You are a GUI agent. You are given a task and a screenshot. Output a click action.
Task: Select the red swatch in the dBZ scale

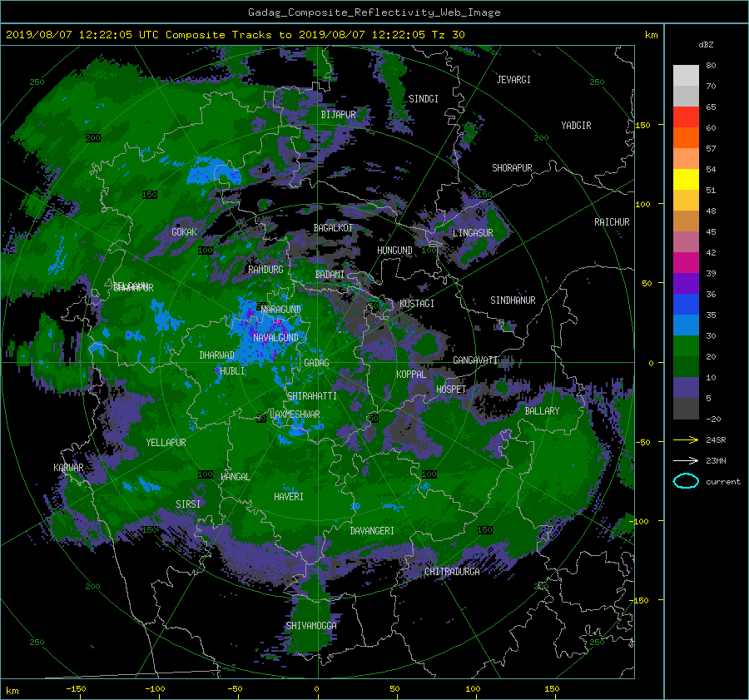tap(686, 117)
